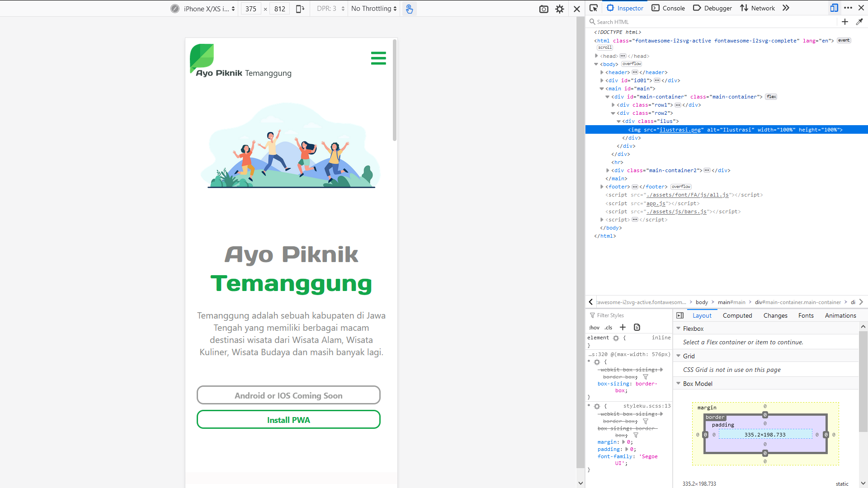
Task: Switch to the Computed tab
Action: coord(737,315)
